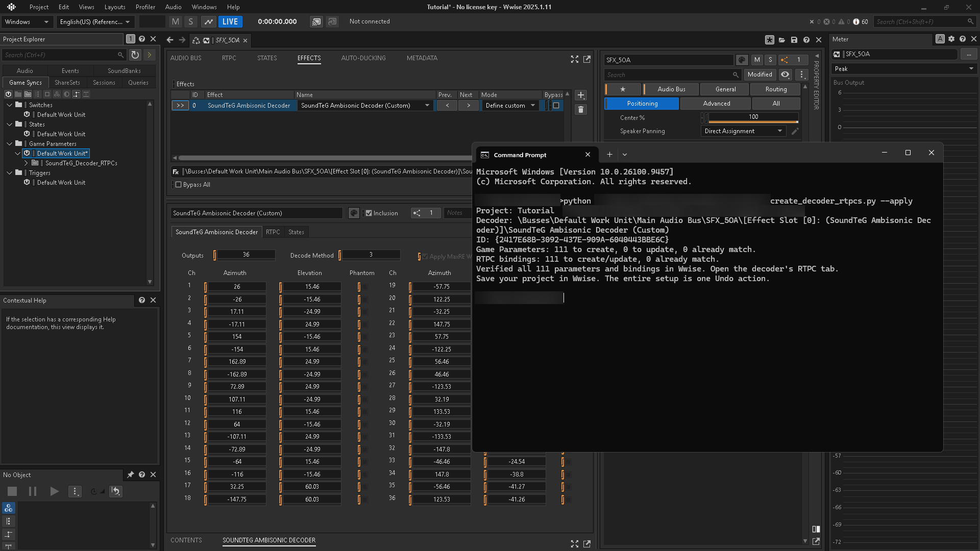
Task: Open the Profiler menu
Action: 145,7
